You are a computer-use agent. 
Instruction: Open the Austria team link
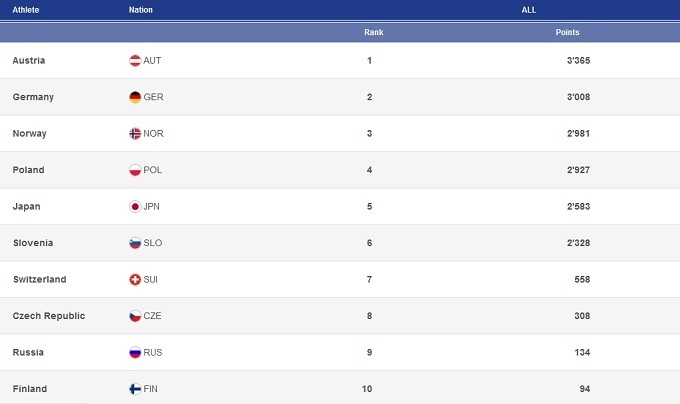pos(29,61)
